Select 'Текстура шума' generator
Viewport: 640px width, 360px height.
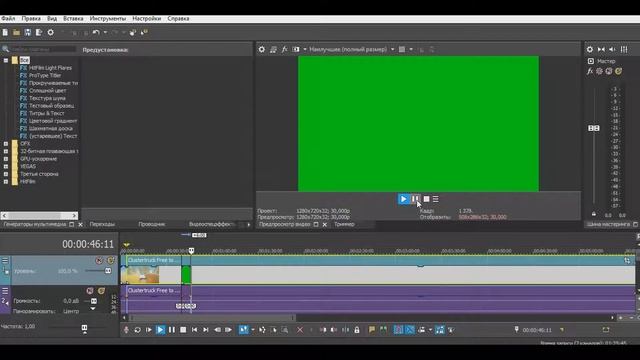pos(47,98)
